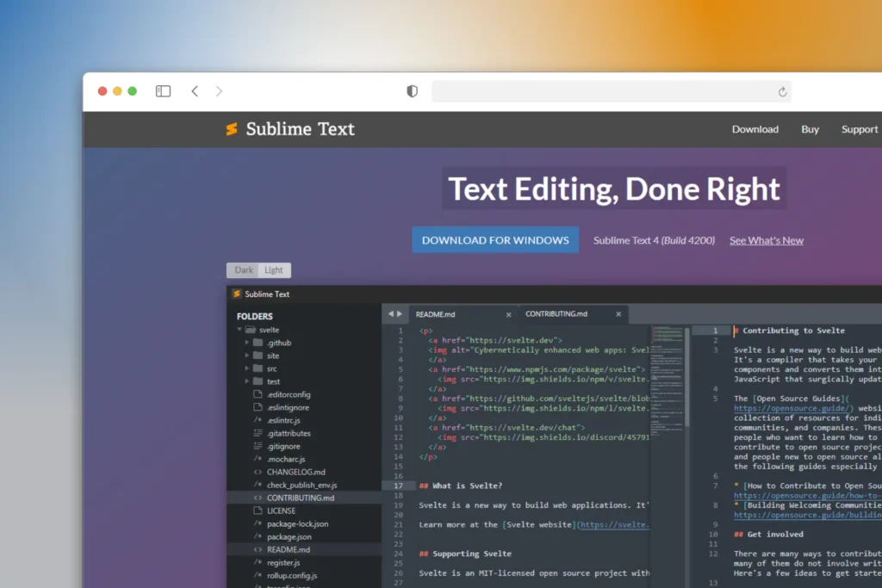Click the LICENSE file icon
Viewport: 882px width, 588px height.
[258, 511]
